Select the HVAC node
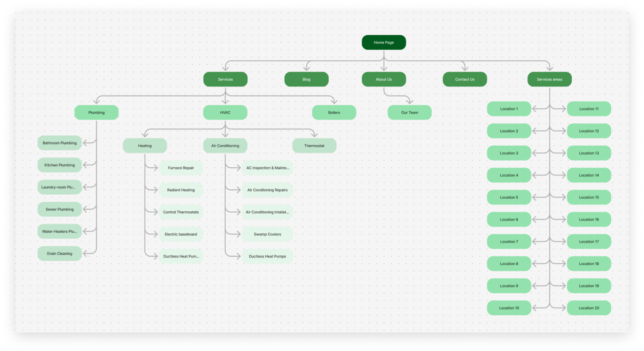644x351 pixels. [x=225, y=112]
